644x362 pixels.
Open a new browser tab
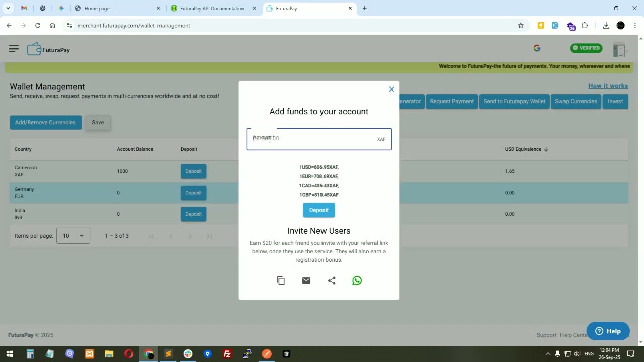click(x=365, y=8)
